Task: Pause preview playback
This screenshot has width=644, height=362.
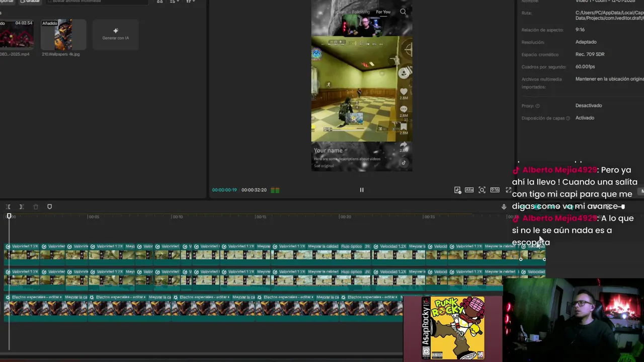Action: coord(361,190)
